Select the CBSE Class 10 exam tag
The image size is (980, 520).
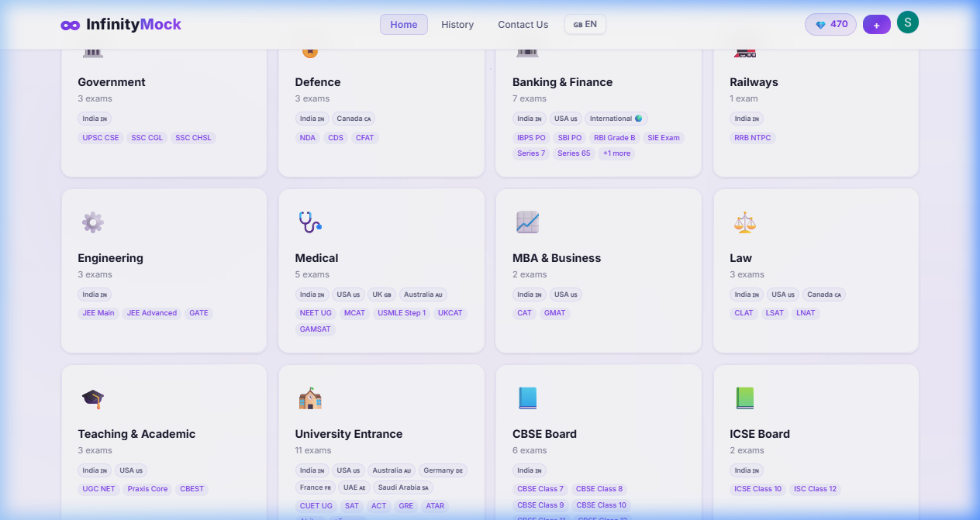coord(601,505)
